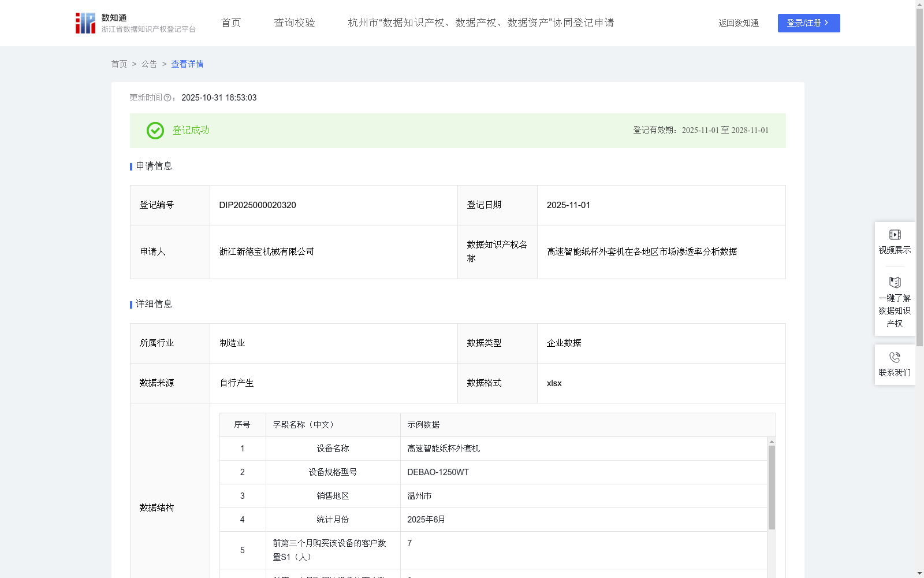Click the 返回数知通 link
This screenshot has height=578, width=924.
[739, 23]
